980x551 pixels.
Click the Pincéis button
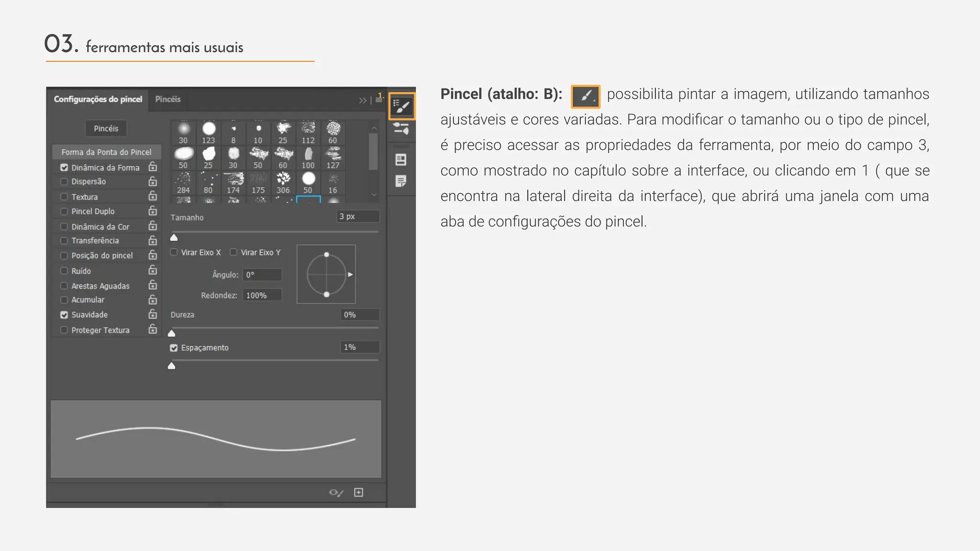tap(106, 129)
